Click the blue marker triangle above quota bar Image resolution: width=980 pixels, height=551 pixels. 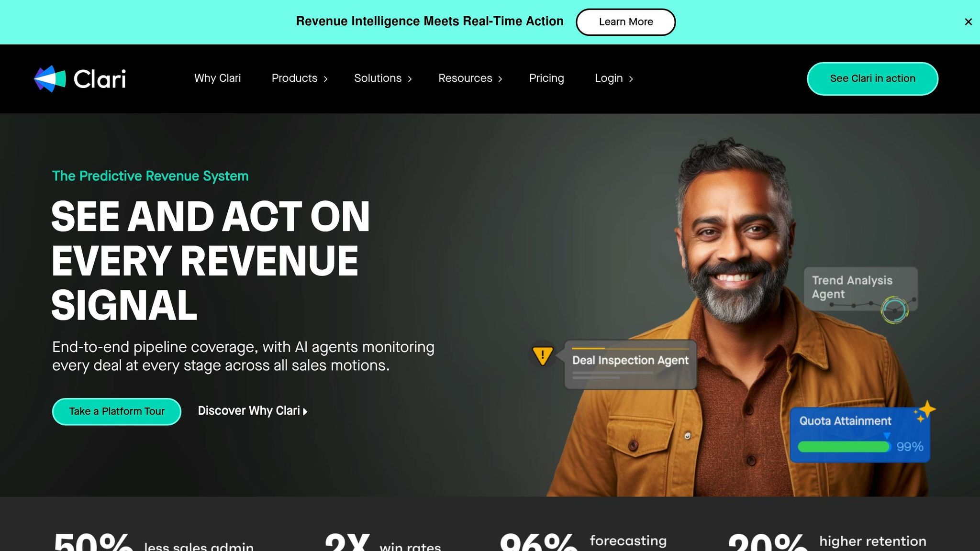point(887,436)
